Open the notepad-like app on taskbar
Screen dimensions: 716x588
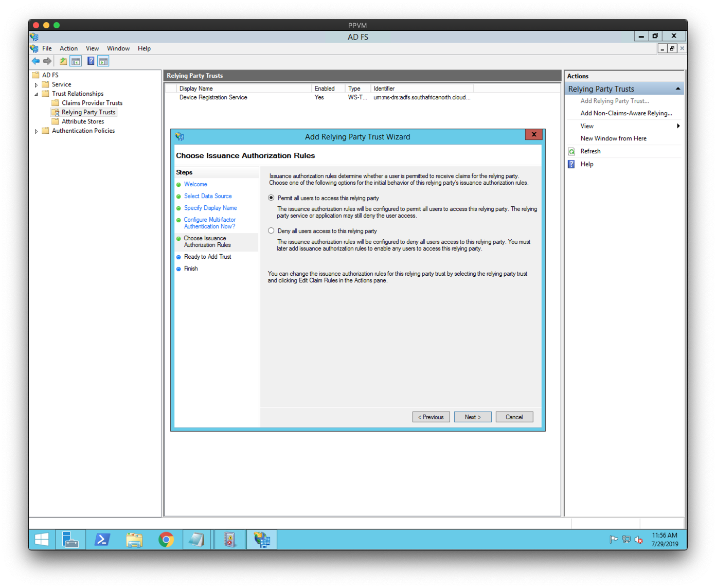coord(197,540)
